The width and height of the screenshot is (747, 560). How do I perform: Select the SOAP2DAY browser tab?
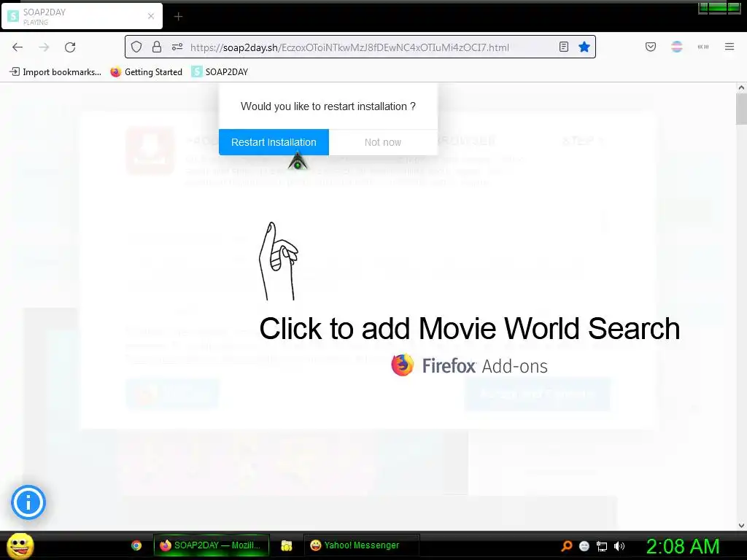pyautogui.click(x=82, y=16)
